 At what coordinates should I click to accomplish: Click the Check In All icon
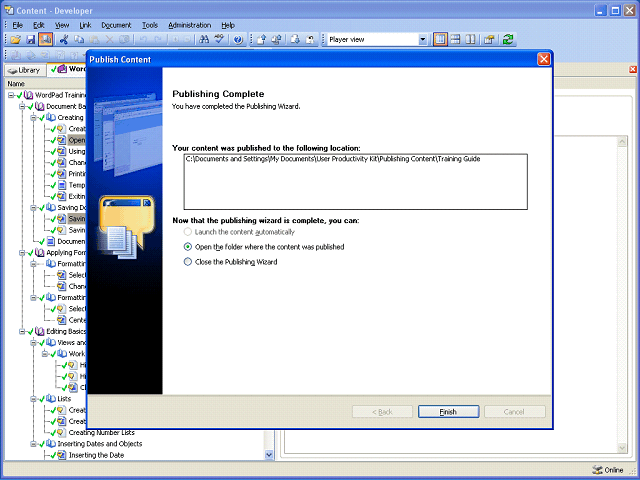pos(277,40)
